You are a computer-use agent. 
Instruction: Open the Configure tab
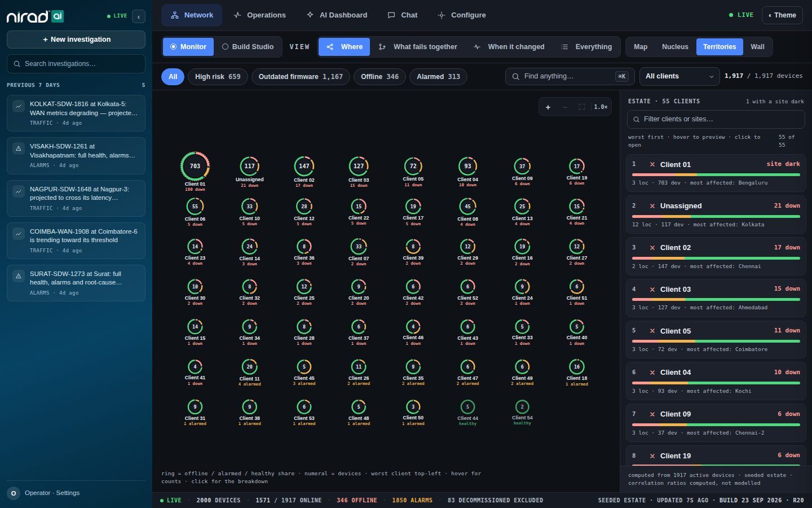pyautogui.click(x=462, y=15)
